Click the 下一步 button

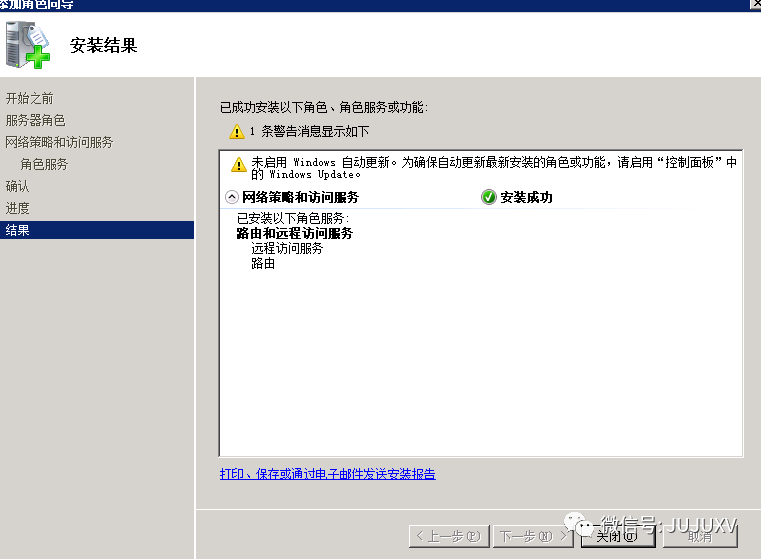pyautogui.click(x=533, y=536)
